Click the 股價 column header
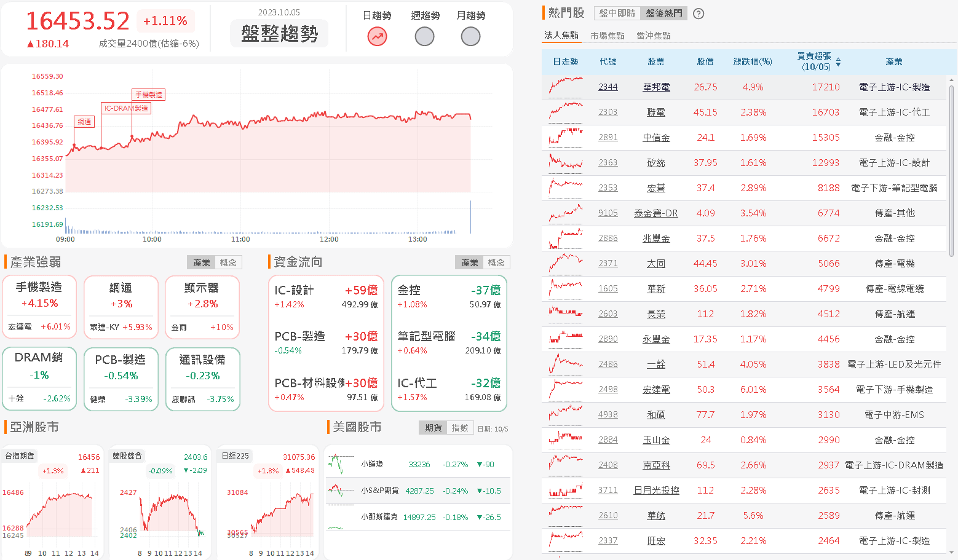This screenshot has height=560, width=958. [x=705, y=62]
